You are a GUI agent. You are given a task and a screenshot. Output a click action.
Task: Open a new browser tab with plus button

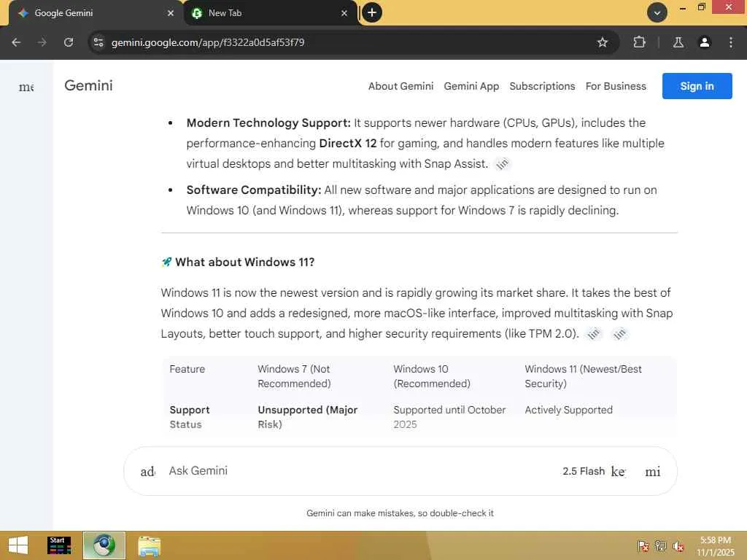point(372,12)
